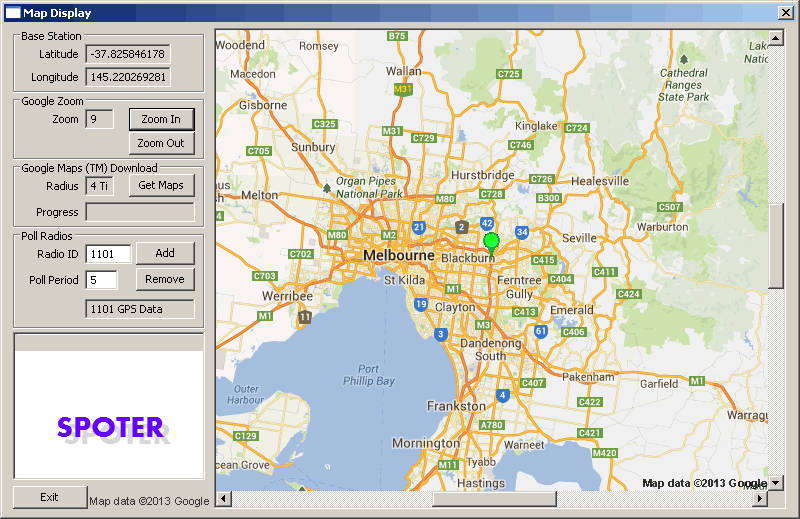
Task: Click route 42 shield marker on map
Action: point(487,223)
